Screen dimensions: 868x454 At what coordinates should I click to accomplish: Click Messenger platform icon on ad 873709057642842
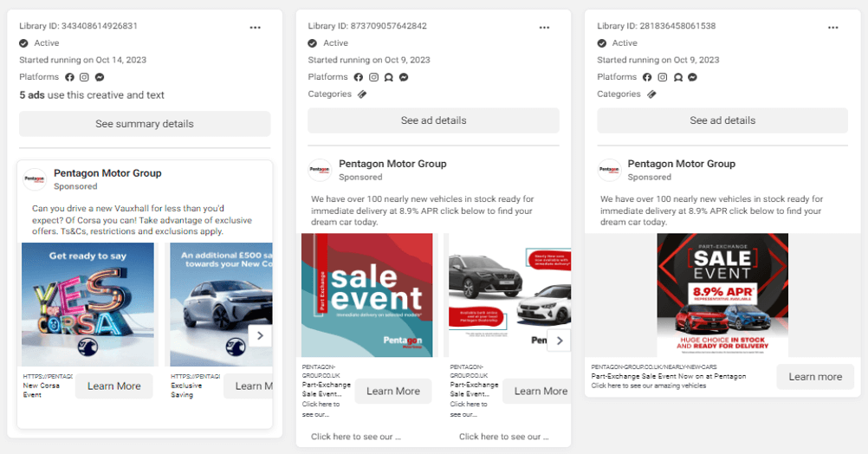point(404,77)
